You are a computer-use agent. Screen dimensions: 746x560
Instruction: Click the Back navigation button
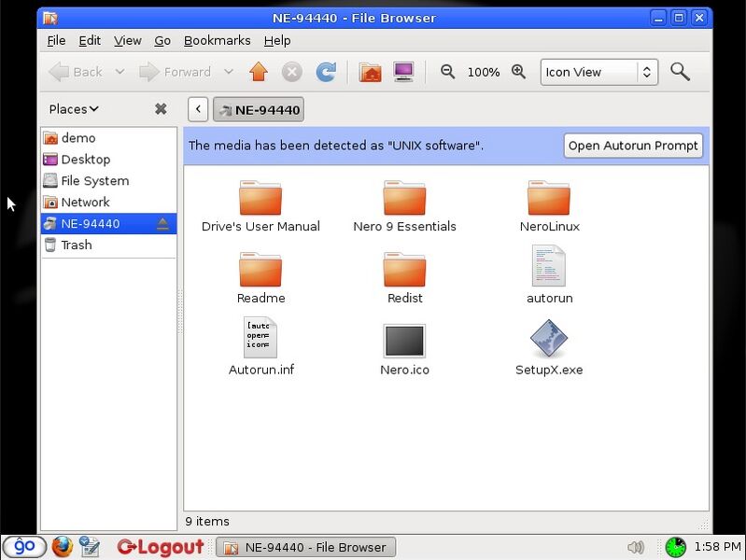(76, 72)
